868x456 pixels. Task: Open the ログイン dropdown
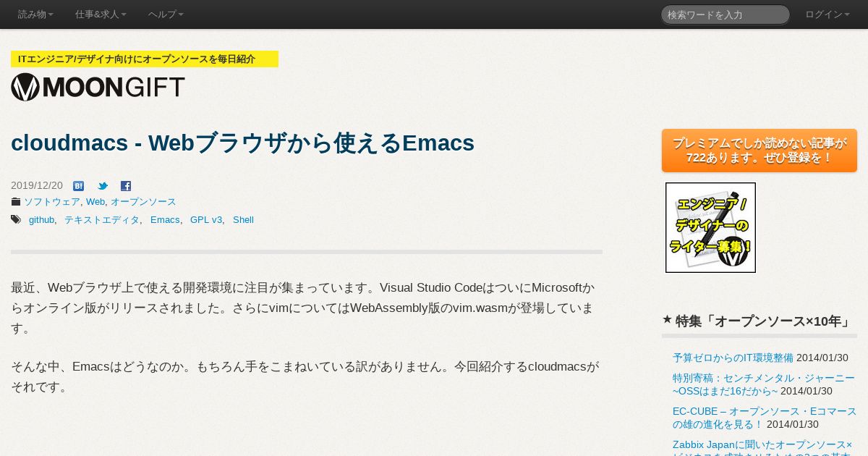click(x=827, y=14)
